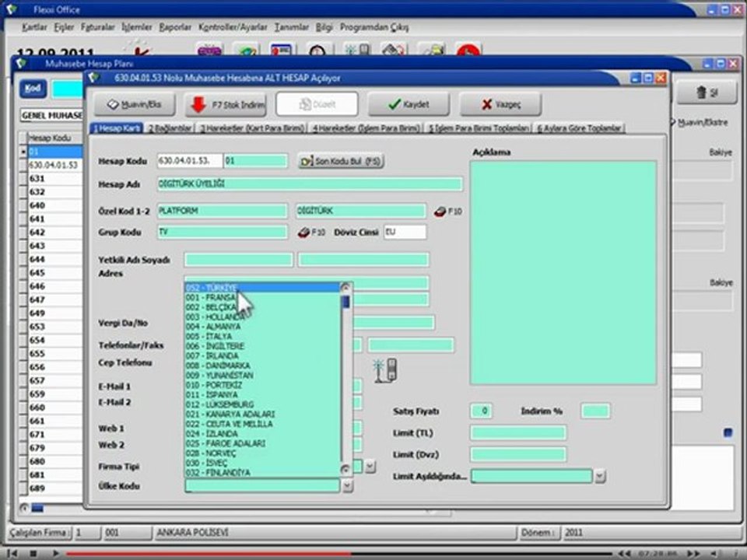Click the video play button
Viewport: 747px width, 560px height.
click(x=55, y=553)
